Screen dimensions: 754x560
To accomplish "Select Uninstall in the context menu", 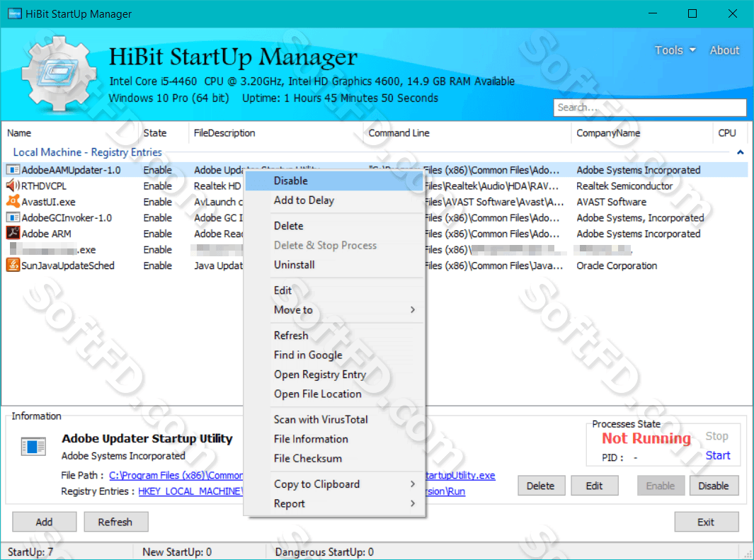I will click(334, 265).
